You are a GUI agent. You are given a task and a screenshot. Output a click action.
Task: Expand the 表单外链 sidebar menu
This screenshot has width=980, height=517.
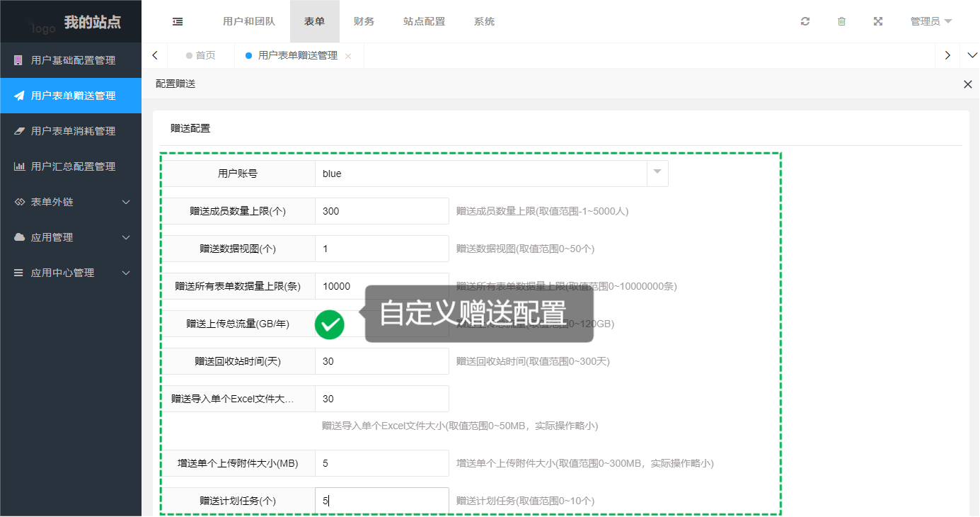point(71,202)
